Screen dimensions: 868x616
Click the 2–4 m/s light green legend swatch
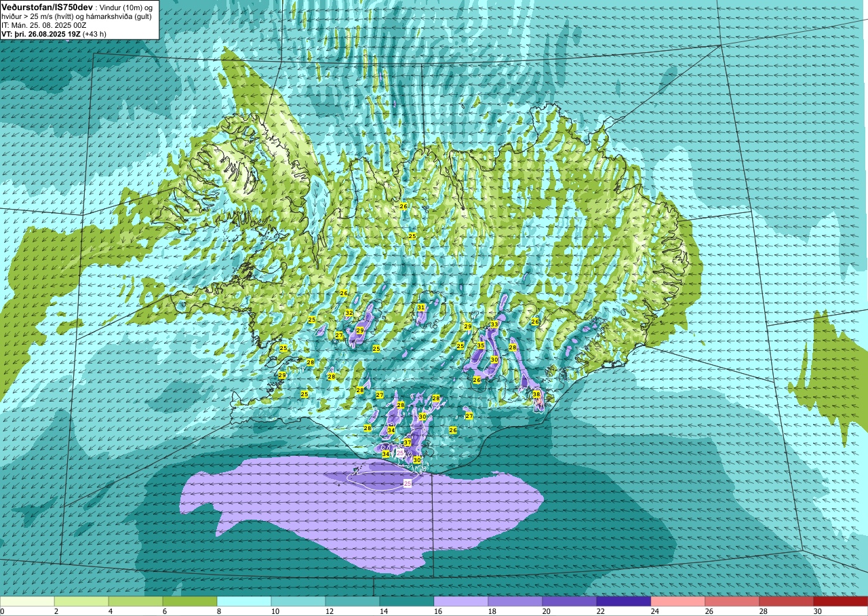coord(81,601)
